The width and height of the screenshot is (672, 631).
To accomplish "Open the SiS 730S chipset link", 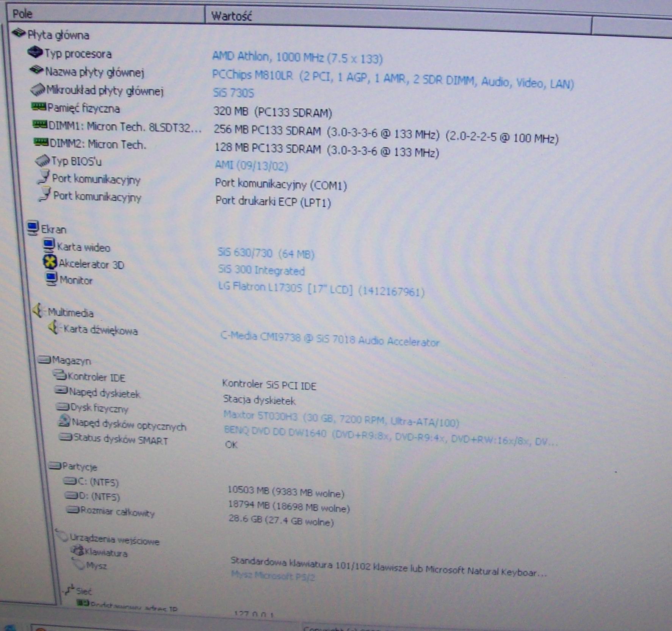I will (233, 92).
